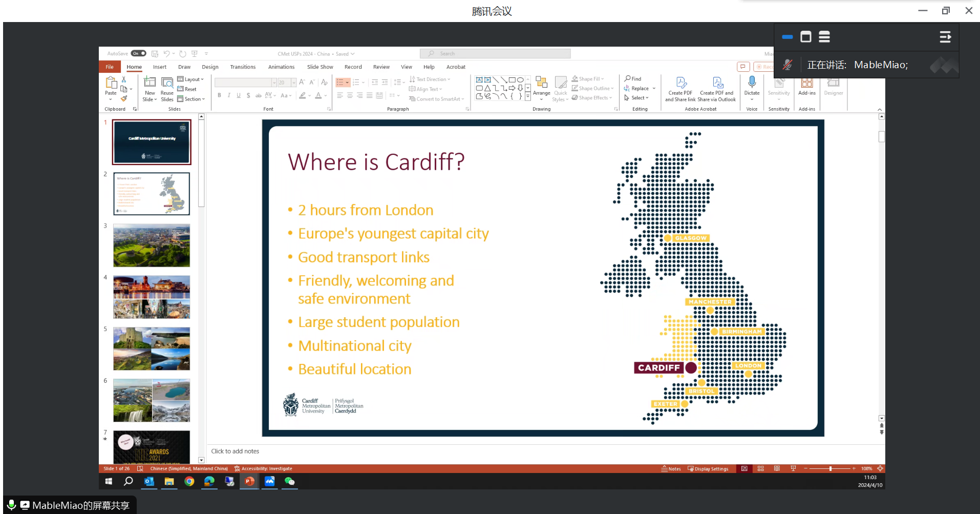Expand the Shape Fill dropdown
The height and width of the screenshot is (514, 980).
[x=588, y=79]
